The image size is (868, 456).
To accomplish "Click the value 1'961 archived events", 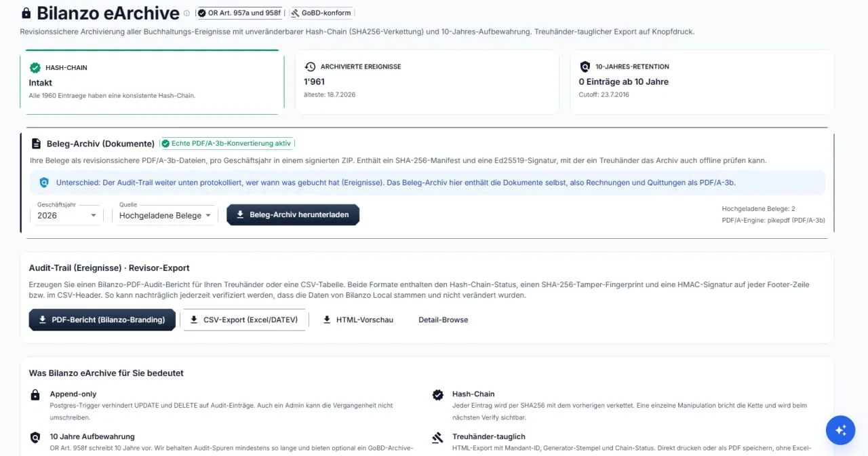I will 315,81.
